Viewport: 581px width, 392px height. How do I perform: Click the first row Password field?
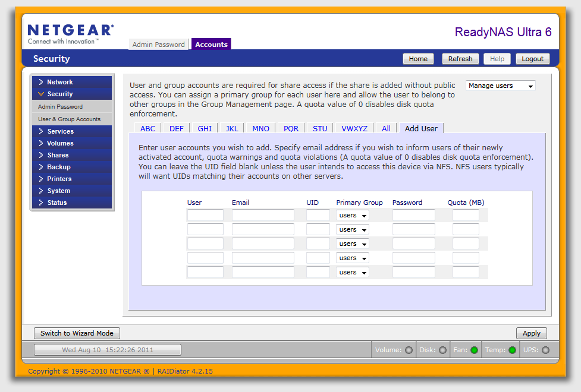click(x=413, y=215)
